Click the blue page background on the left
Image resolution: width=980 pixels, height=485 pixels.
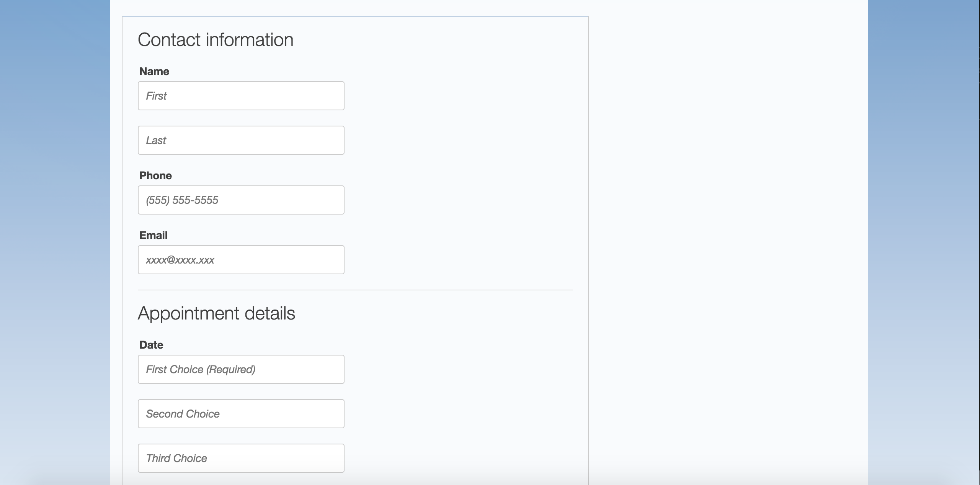[x=55, y=230]
